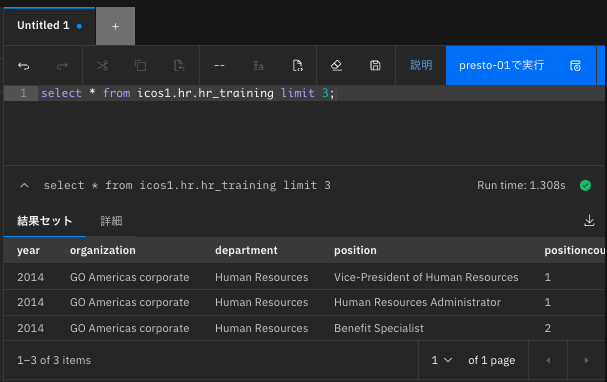Click the 説明 explain button
The image size is (607, 382).
pos(421,65)
